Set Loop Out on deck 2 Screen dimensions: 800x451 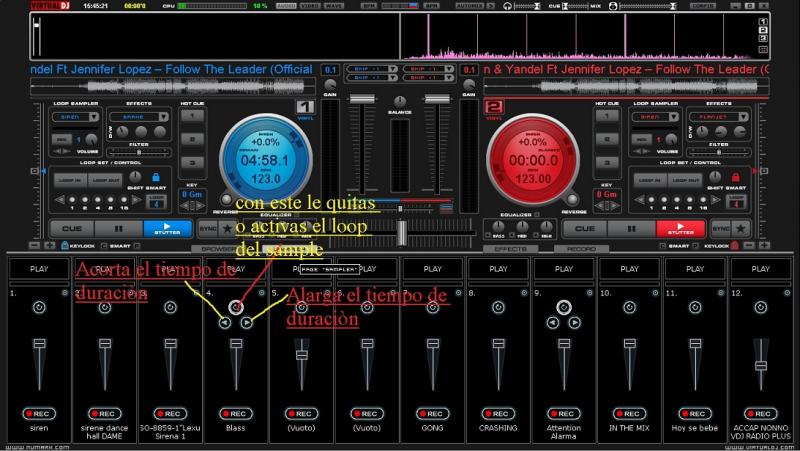(x=685, y=180)
